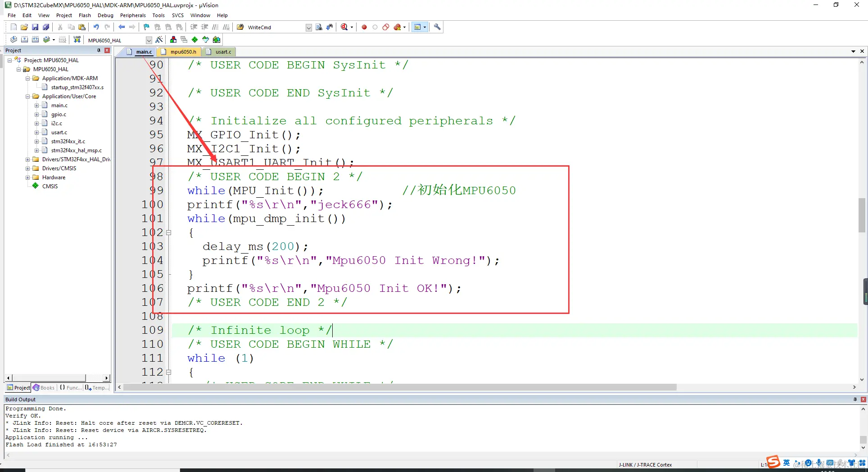Open Configuration with the wrench icon
868x472 pixels.
coord(437,27)
